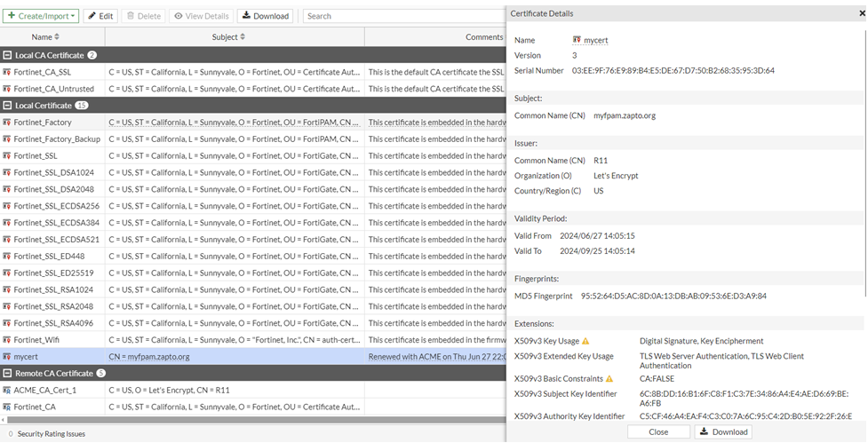Click the Fortinet_Factory certificate icon
The image size is (868, 443).
coord(6,123)
